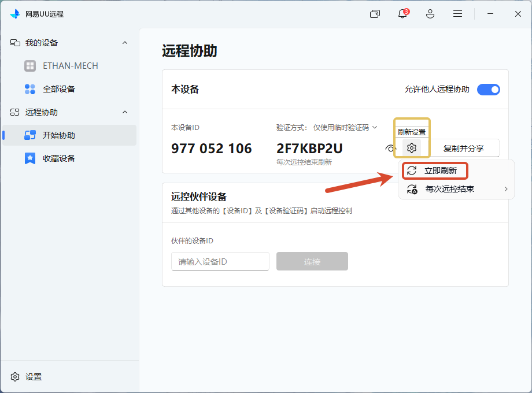Open 收藏设备 in the sidebar

click(69, 158)
